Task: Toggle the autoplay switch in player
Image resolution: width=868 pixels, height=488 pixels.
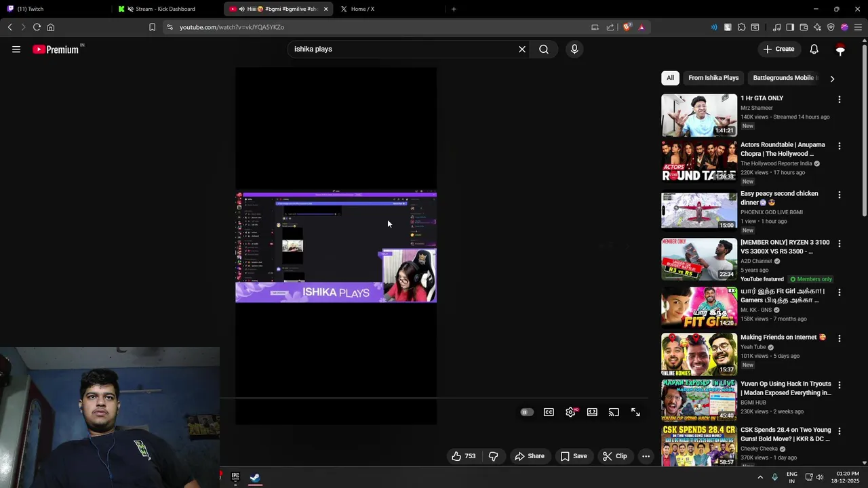Action: click(527, 412)
